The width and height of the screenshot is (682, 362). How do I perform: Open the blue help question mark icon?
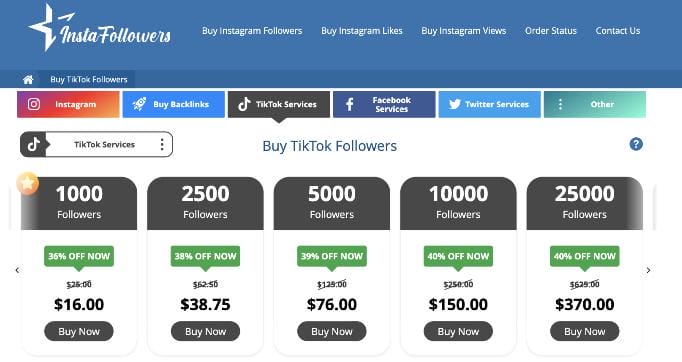point(636,144)
